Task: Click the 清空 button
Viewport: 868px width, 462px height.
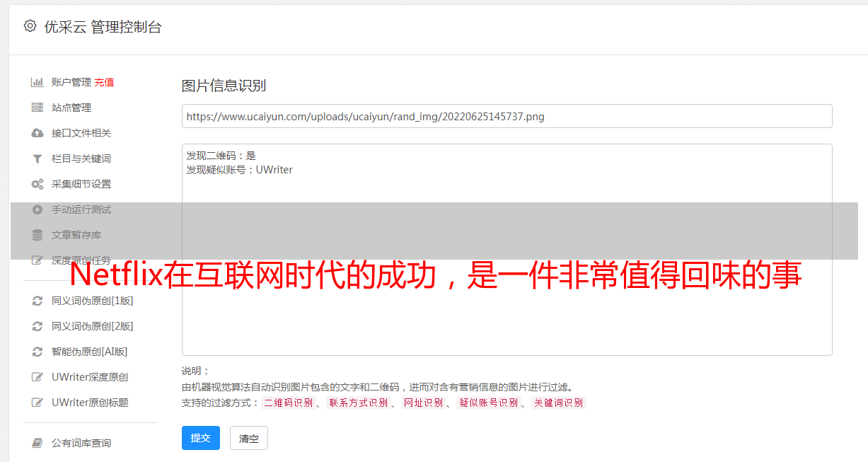Action: point(249,438)
